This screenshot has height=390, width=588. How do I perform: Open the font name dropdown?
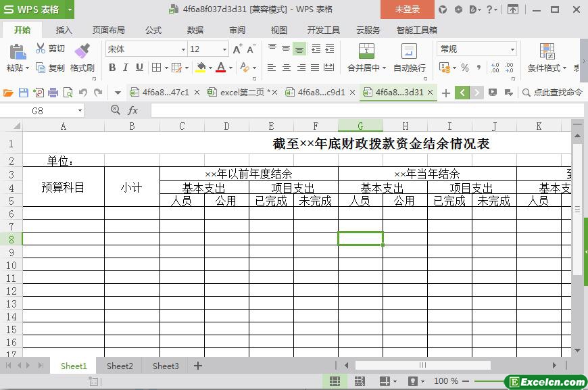(x=182, y=49)
